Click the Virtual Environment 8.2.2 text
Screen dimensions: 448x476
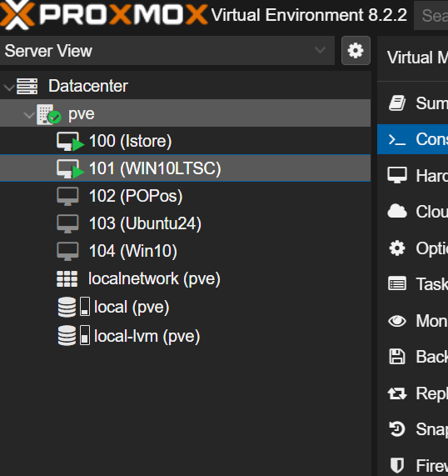click(x=309, y=15)
